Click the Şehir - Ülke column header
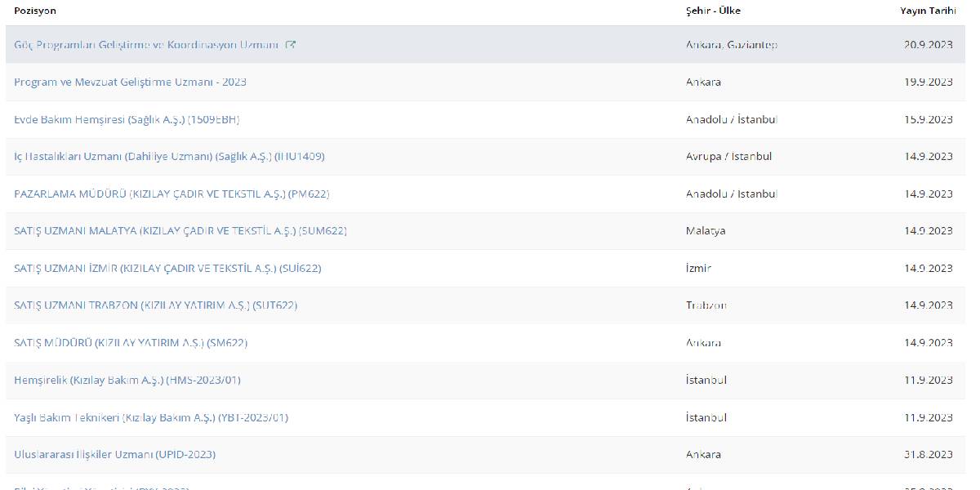The width and height of the screenshot is (980, 490). (x=713, y=11)
